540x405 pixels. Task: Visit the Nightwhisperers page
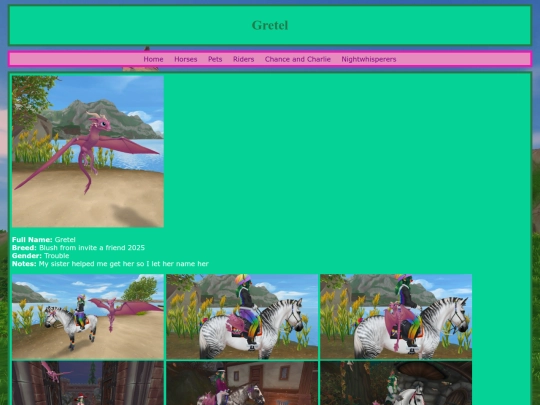(369, 59)
